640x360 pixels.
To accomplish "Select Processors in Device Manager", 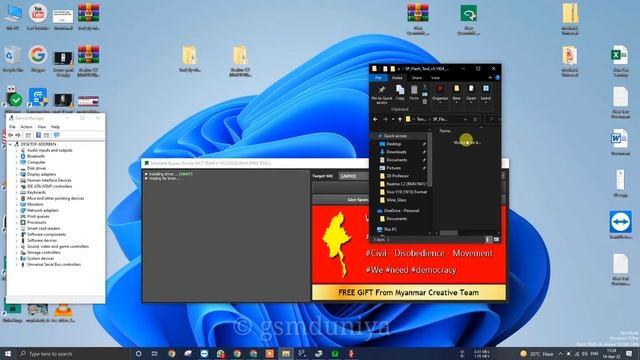I will 36,222.
